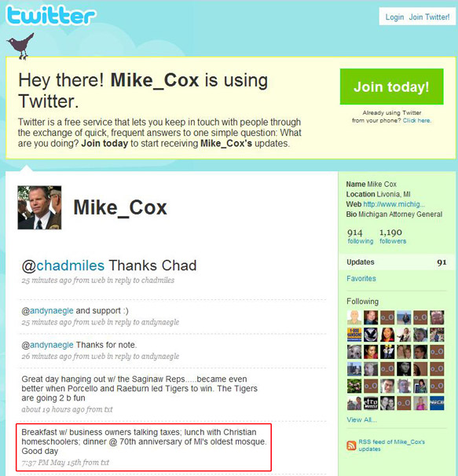Image resolution: width=458 pixels, height=476 pixels.
Task: Click the Twitter logo
Action: [x=51, y=16]
